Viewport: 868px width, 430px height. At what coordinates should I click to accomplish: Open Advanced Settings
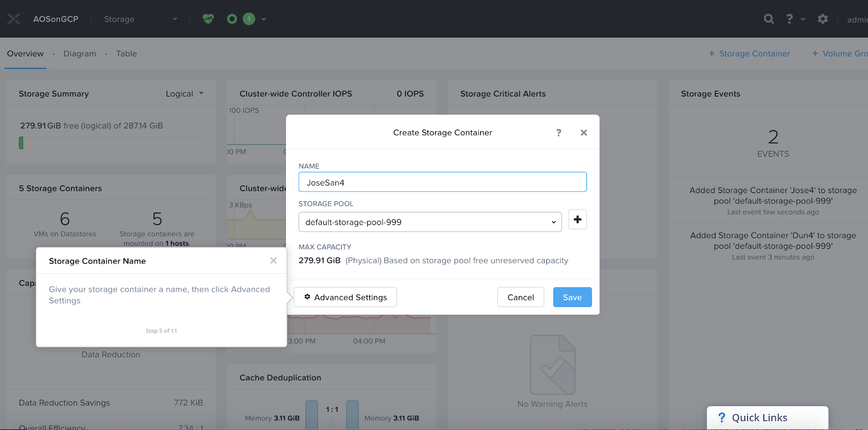pos(345,297)
